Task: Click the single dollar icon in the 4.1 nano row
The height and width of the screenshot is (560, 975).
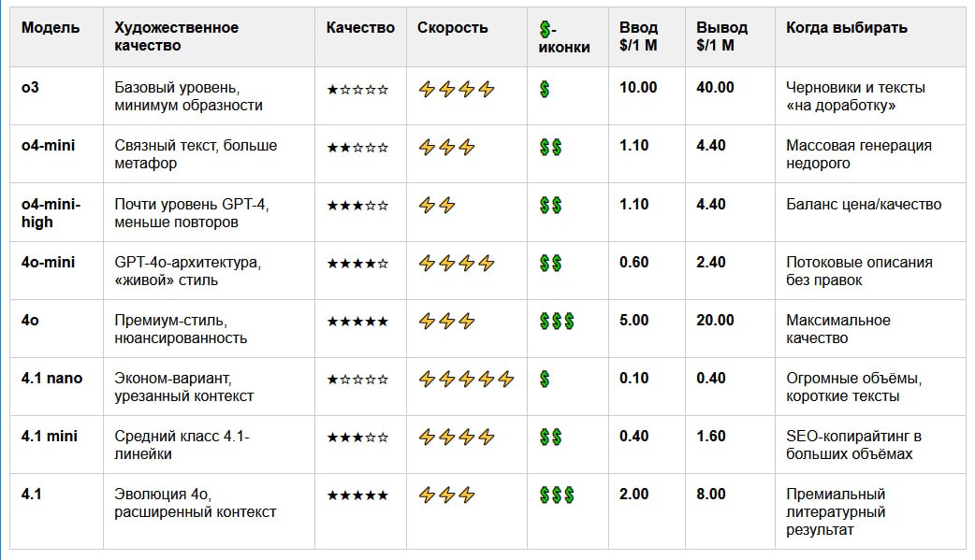Action: [545, 380]
